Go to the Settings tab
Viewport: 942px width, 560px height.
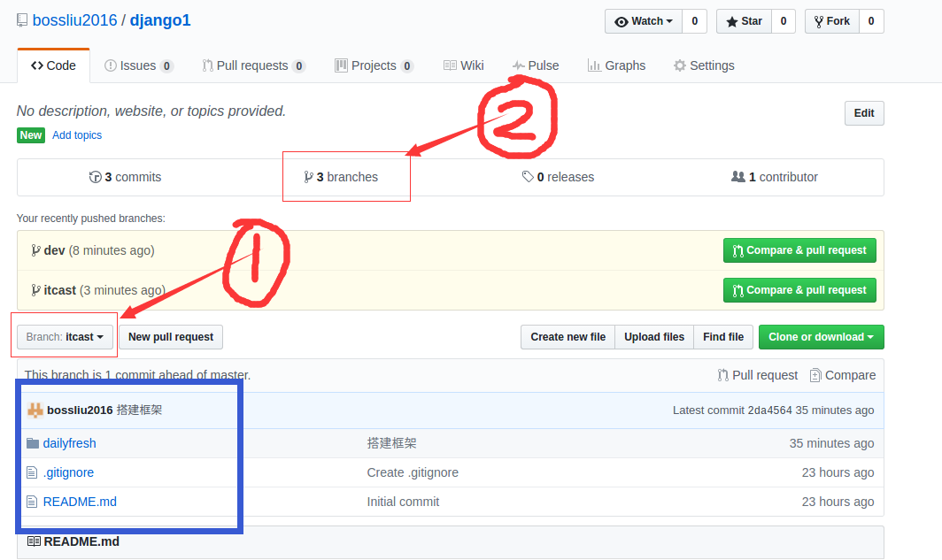point(704,65)
